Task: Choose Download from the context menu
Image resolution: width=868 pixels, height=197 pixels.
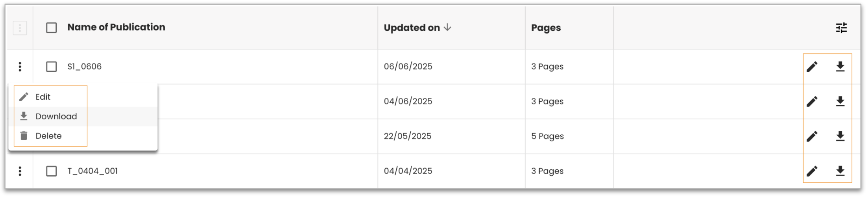Action: pos(56,117)
